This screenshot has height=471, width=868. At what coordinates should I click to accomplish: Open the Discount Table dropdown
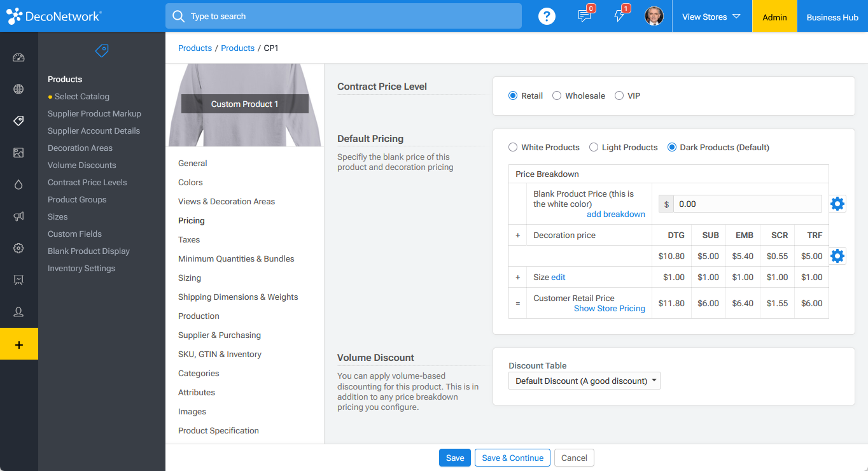tap(584, 381)
